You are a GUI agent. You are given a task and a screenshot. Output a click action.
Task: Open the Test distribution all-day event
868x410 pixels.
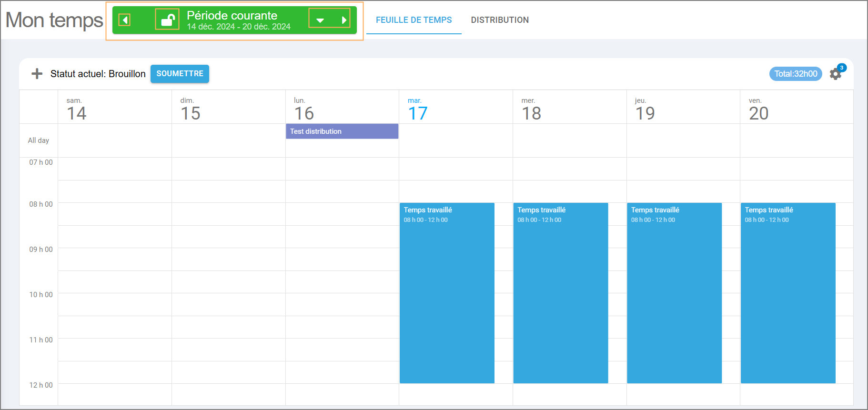[342, 131]
